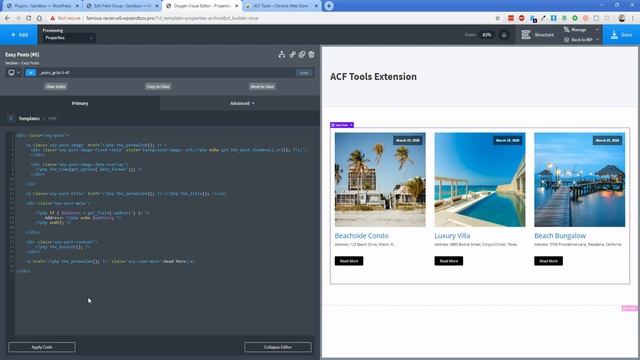Expand the Back to WP menu

581,40
